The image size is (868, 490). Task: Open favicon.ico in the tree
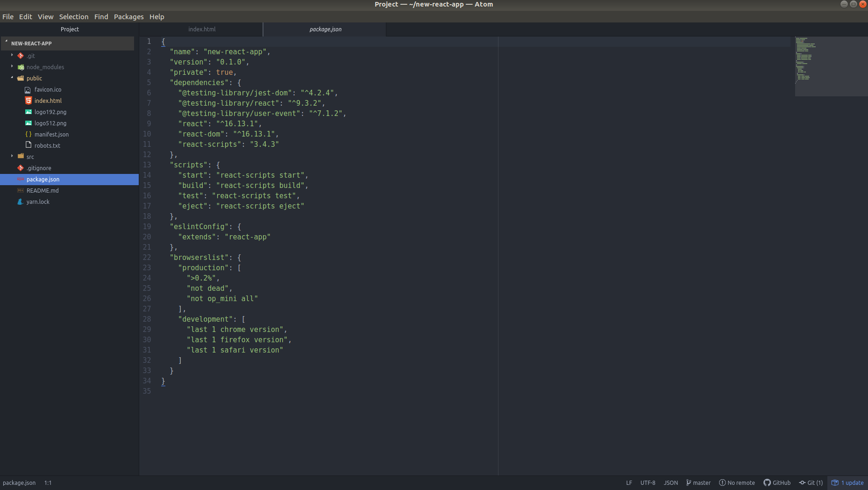click(48, 89)
